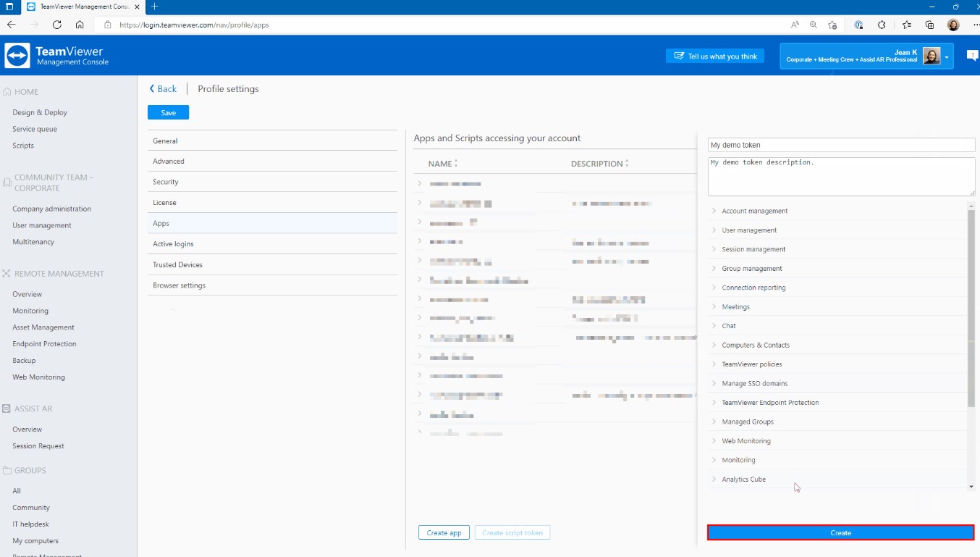The image size is (980, 557).
Task: Click the Back link
Action: 163,88
